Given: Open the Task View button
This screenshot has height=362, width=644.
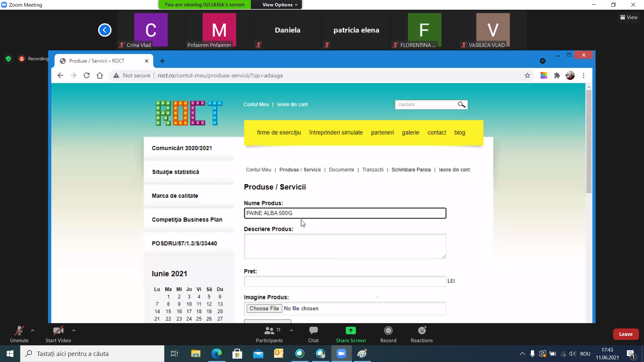Looking at the screenshot, I should [x=174, y=354].
